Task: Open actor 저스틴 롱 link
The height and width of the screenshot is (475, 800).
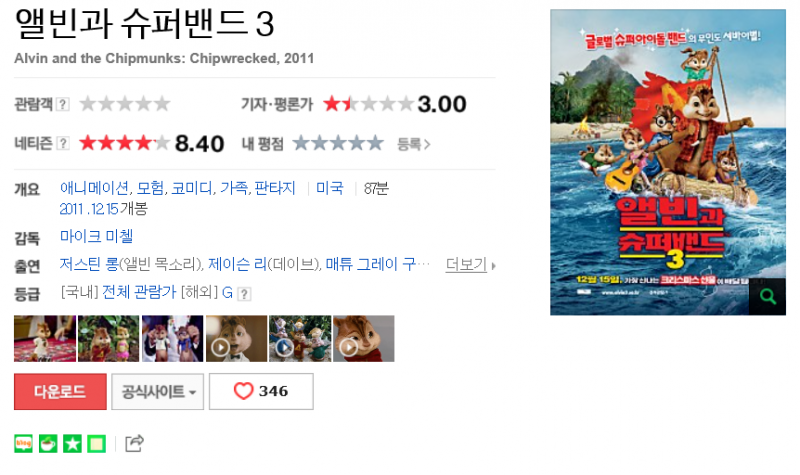Action: pyautogui.click(x=89, y=264)
